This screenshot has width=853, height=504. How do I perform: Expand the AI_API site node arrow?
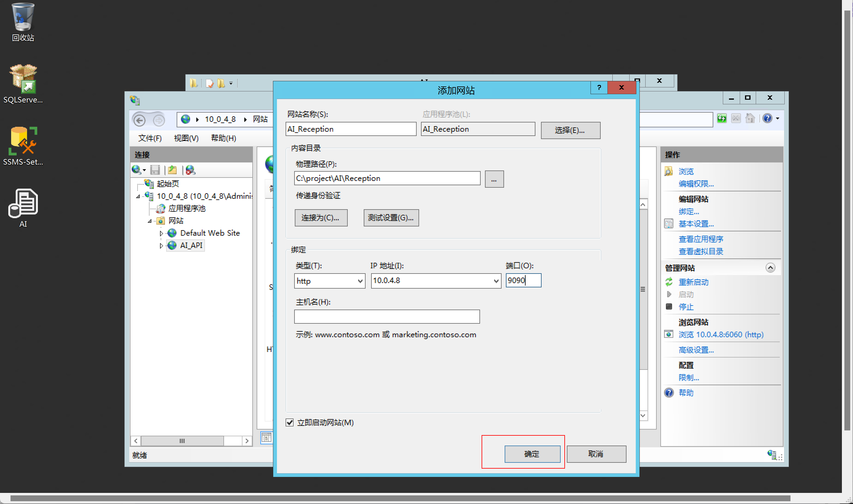pyautogui.click(x=161, y=246)
